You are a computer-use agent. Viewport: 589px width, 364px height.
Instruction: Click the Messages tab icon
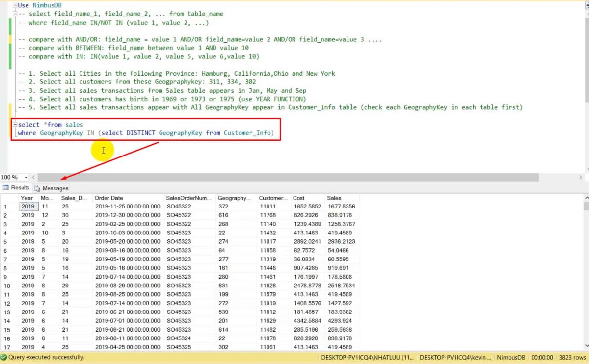pos(38,187)
